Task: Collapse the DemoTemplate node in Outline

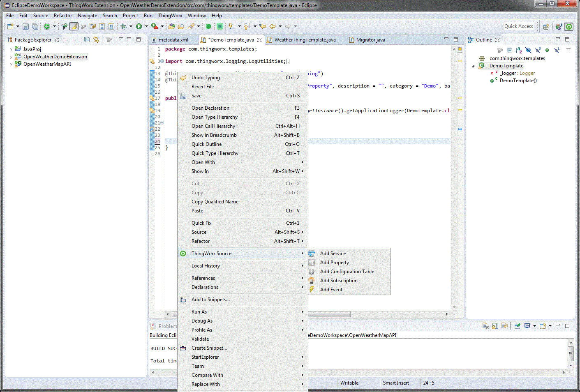Action: 473,65
